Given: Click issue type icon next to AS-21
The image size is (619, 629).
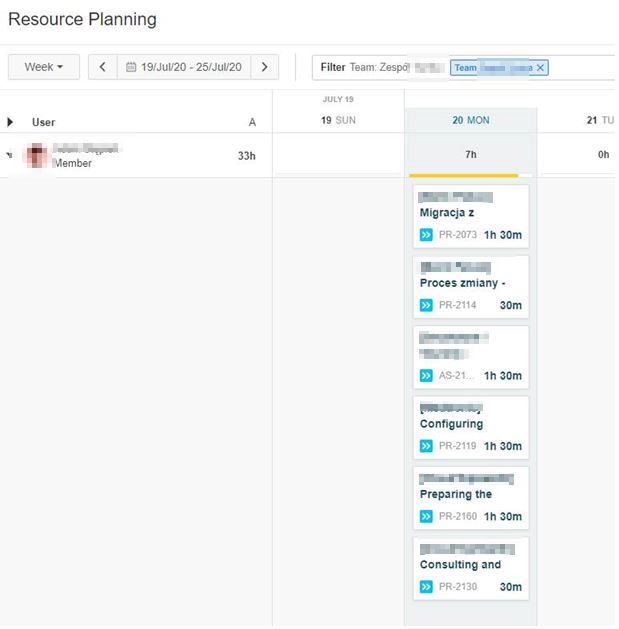Looking at the screenshot, I should click(x=427, y=376).
